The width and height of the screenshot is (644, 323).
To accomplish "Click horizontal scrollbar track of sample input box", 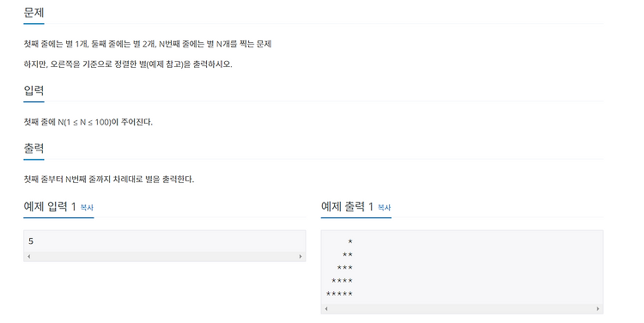I will pyautogui.click(x=165, y=257).
